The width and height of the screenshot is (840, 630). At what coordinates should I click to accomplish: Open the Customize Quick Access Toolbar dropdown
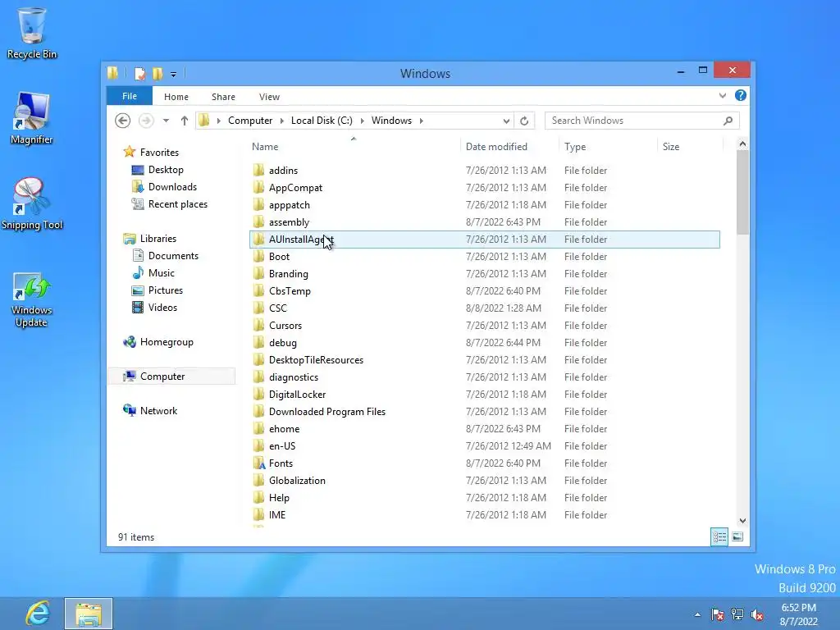pyautogui.click(x=173, y=74)
